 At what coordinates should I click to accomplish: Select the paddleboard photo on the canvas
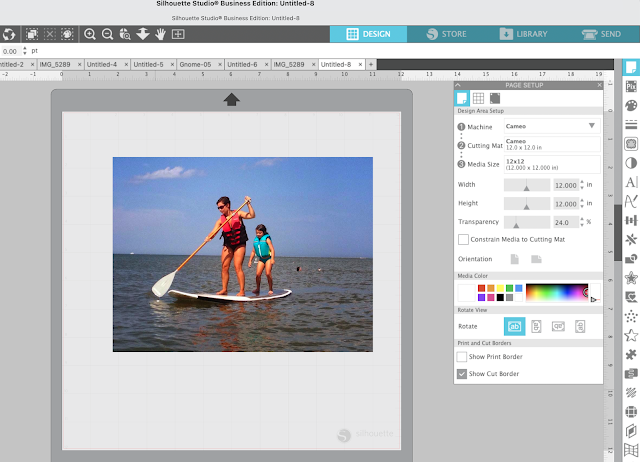242,254
